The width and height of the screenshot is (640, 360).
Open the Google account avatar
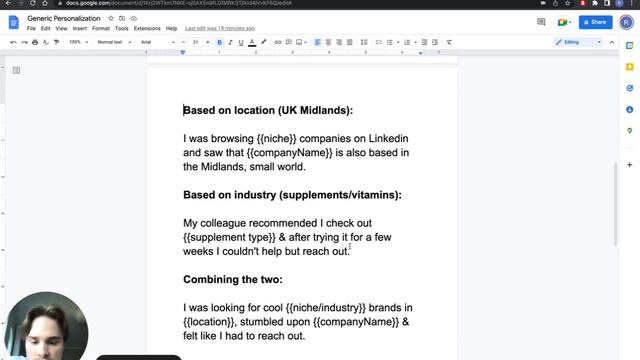626,22
